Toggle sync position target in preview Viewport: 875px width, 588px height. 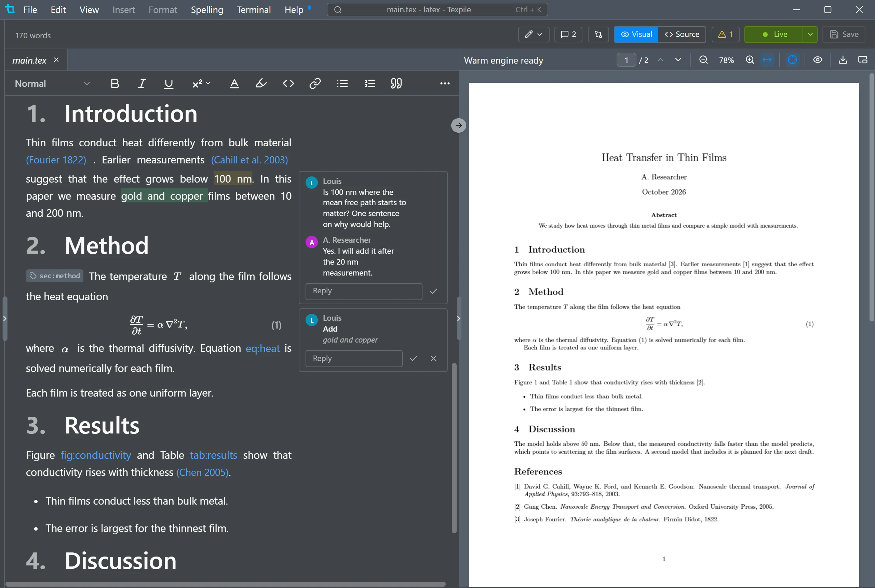tap(792, 60)
